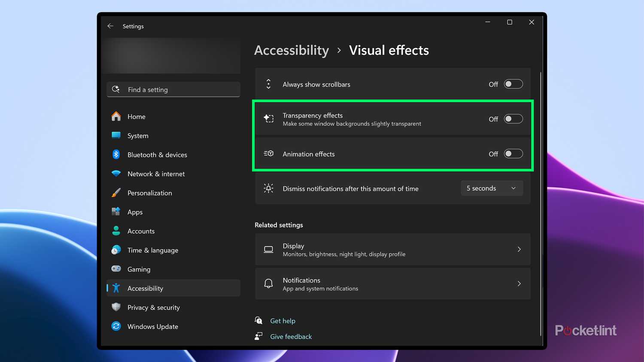Toggle Always show scrollbars on
This screenshot has width=644, height=362.
coord(513,84)
